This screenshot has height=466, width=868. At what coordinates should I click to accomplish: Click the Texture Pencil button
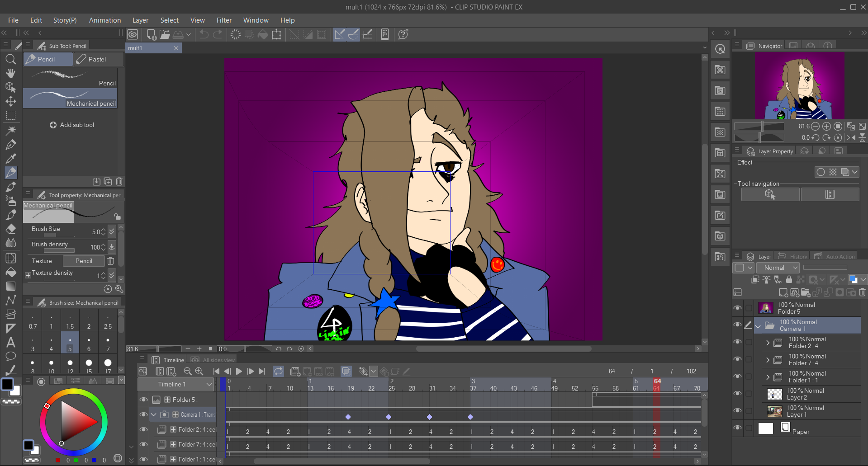[x=84, y=261]
